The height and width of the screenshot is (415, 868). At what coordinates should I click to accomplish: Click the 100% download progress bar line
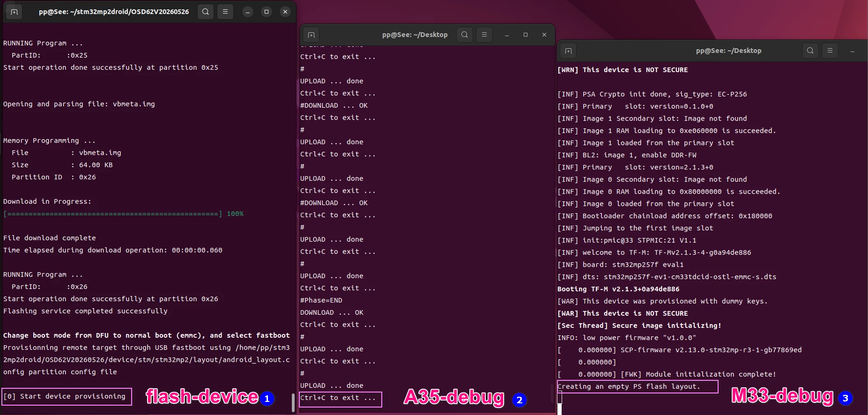tap(123, 214)
